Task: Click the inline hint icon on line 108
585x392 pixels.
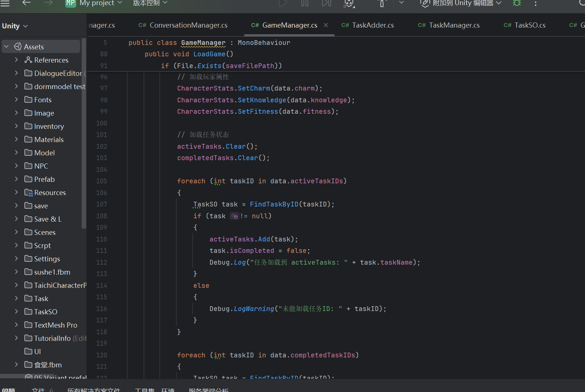Action: [235, 216]
